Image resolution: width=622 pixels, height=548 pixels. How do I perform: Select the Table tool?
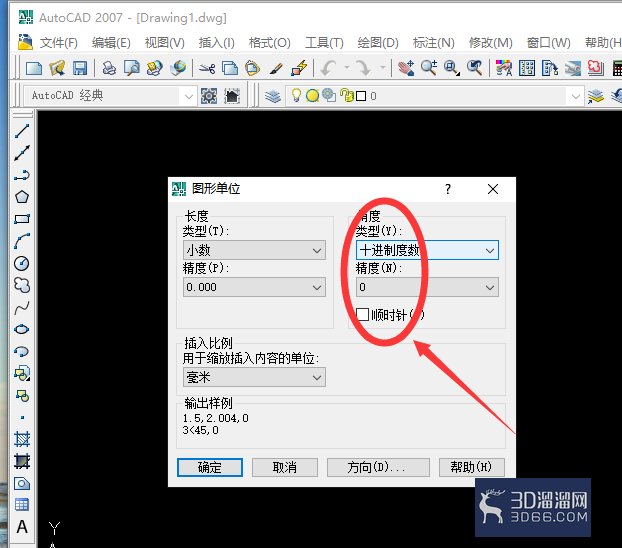[22, 505]
